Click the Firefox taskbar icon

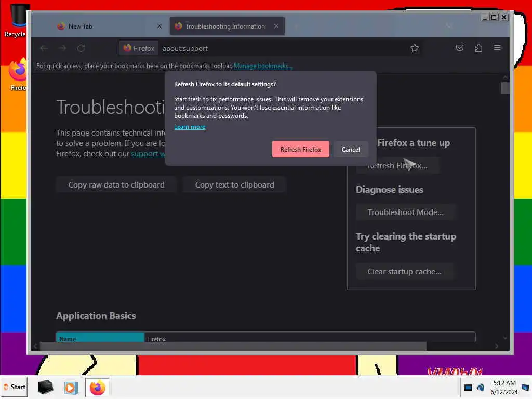97,388
